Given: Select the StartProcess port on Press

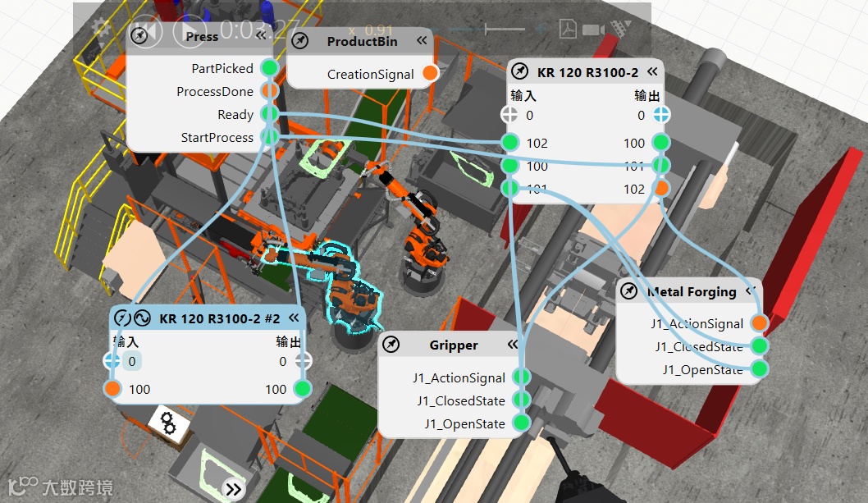Looking at the screenshot, I should point(270,137).
